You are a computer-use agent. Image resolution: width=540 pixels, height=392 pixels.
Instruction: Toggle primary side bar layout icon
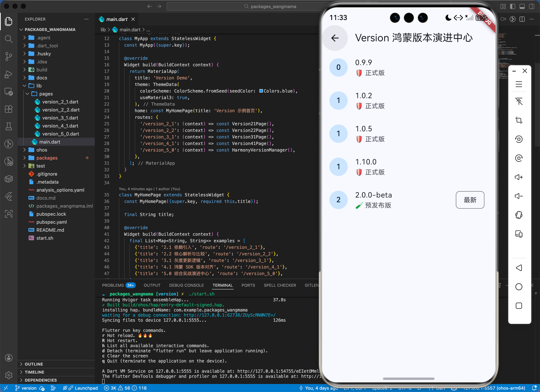tap(513, 6)
